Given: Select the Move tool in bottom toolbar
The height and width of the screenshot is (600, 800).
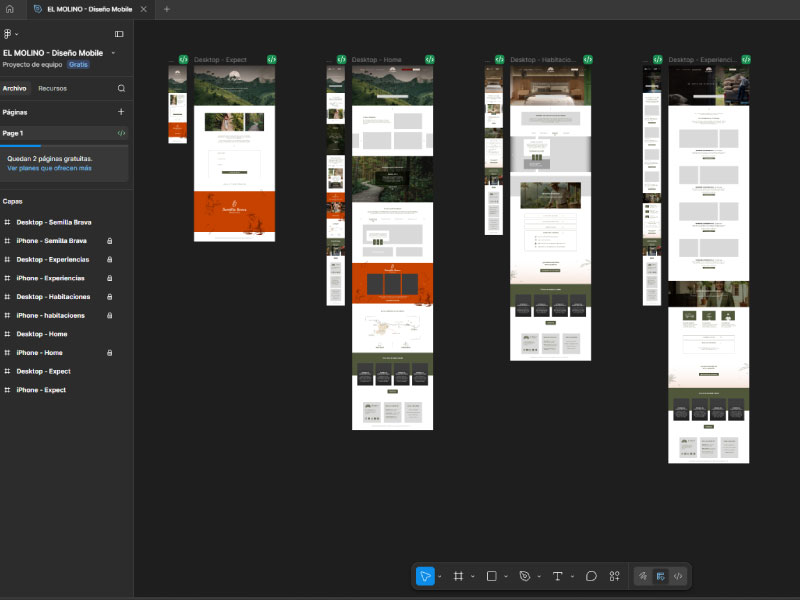Looking at the screenshot, I should click(x=425, y=576).
